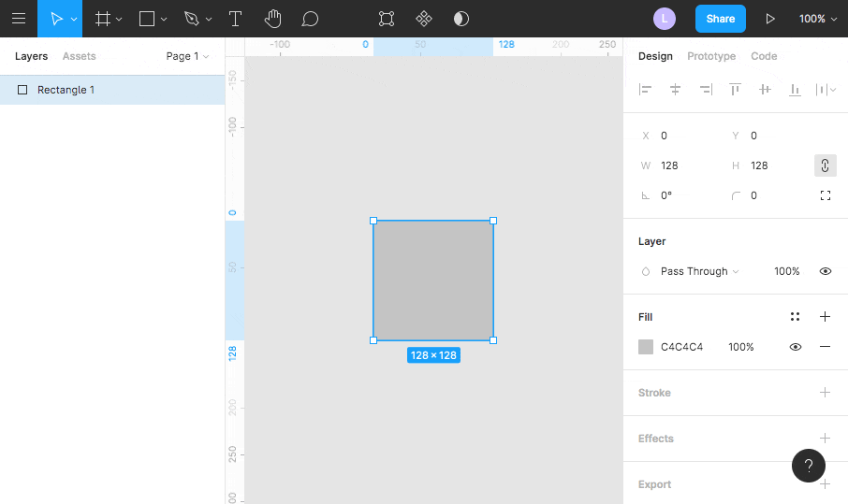
Task: Open the hamburger main menu
Action: [19, 19]
